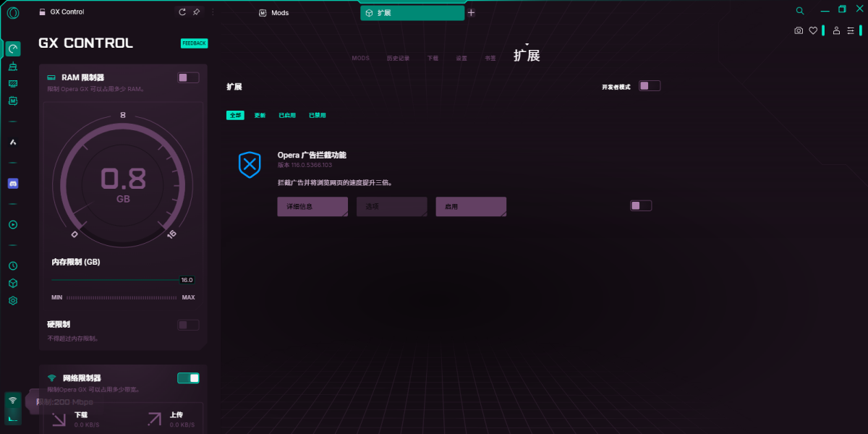Image resolution: width=868 pixels, height=434 pixels.
Task: Click the Discord icon in sidebar
Action: [x=13, y=184]
